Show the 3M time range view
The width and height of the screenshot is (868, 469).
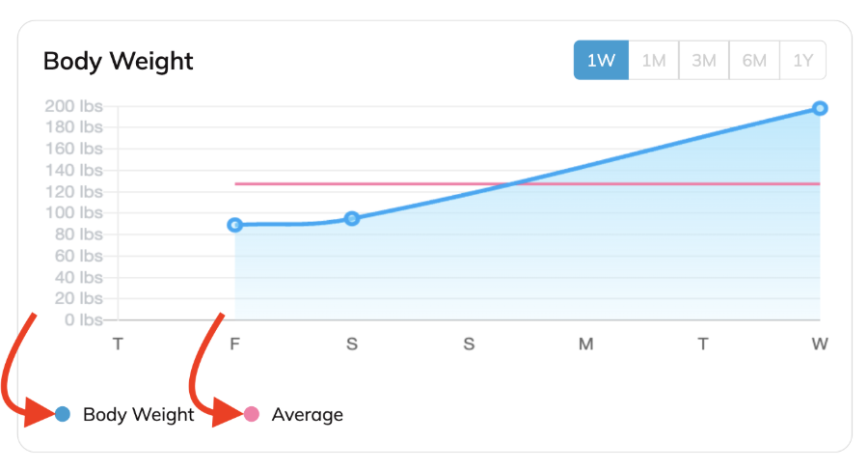pyautogui.click(x=704, y=60)
